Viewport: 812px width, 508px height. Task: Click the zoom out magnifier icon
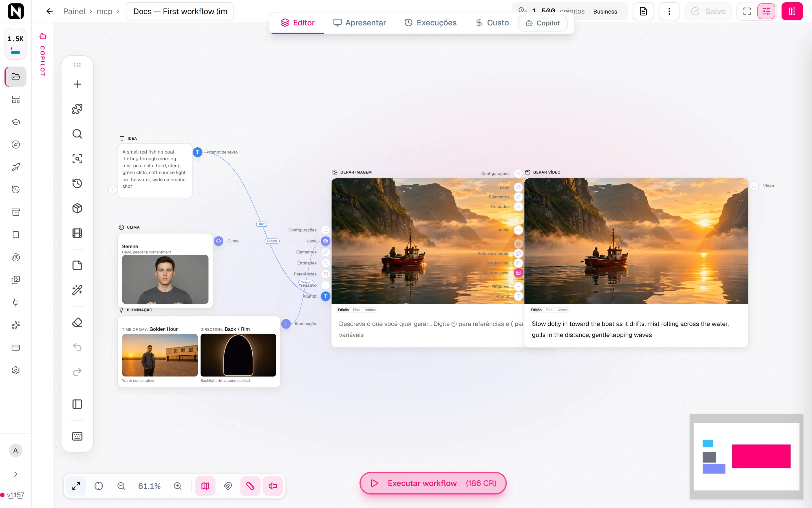tap(121, 486)
